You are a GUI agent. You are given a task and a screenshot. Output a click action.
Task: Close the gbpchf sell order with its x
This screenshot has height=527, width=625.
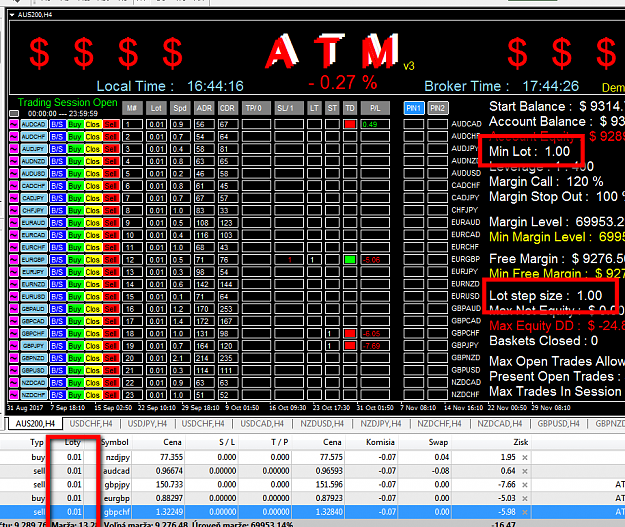tap(525, 512)
